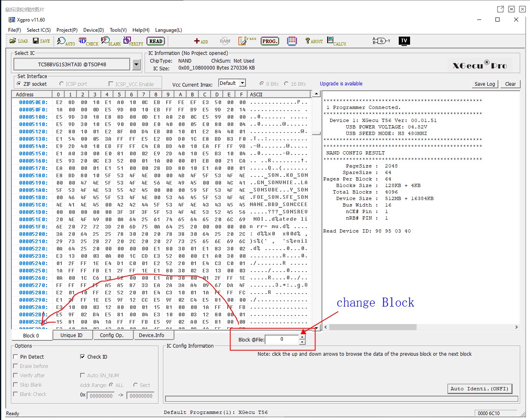Click the PROG. program icon
The height and width of the screenshot is (420, 530).
(269, 41)
